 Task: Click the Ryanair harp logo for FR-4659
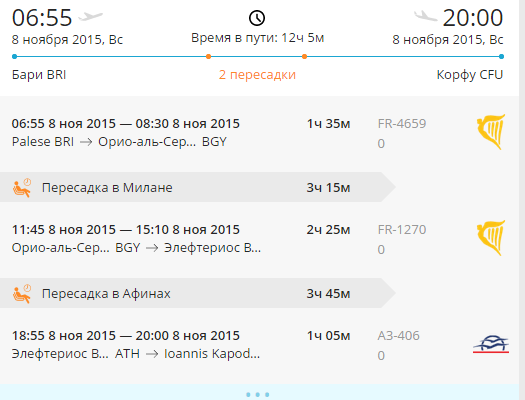point(491,132)
